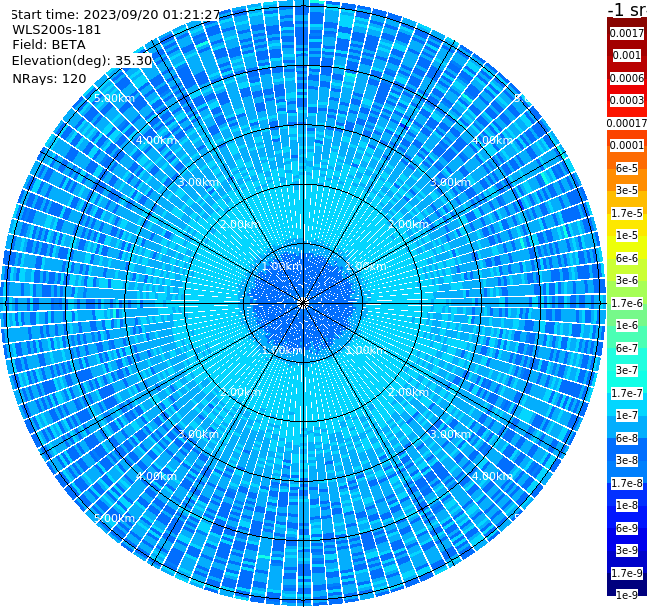The height and width of the screenshot is (607, 647).
Task: Pick the 0.0001 colorbar label
Action: [627, 145]
